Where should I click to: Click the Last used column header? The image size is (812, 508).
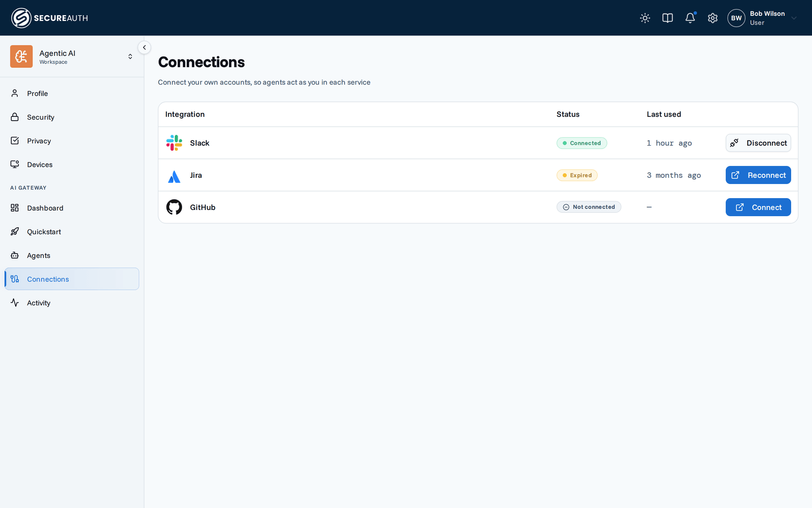[664, 114]
